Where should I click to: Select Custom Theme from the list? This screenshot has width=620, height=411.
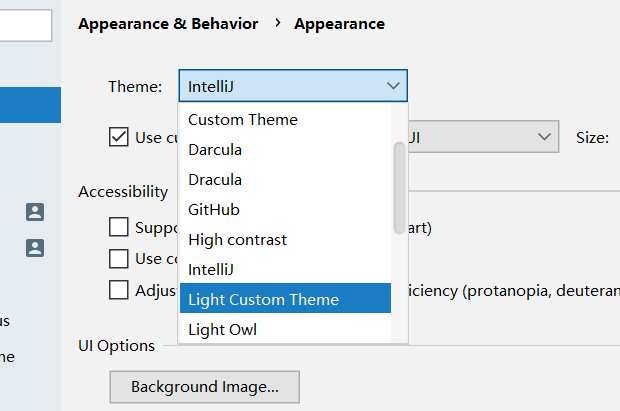coord(243,120)
